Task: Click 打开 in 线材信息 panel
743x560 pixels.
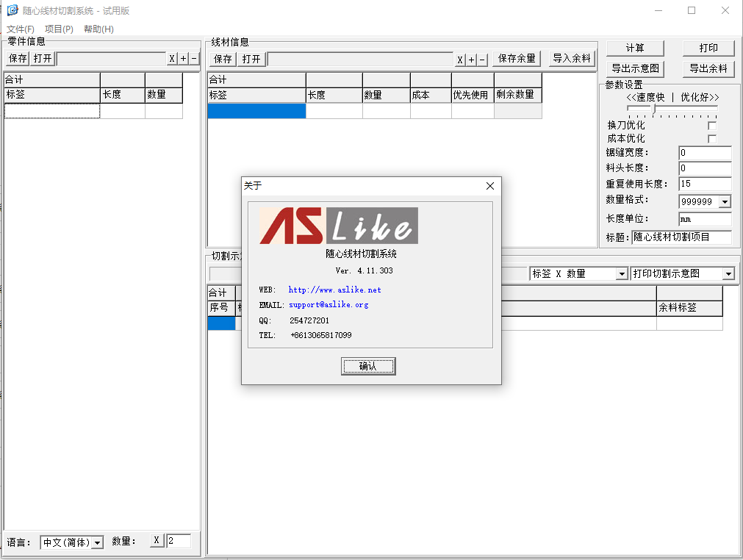Action: [x=251, y=59]
